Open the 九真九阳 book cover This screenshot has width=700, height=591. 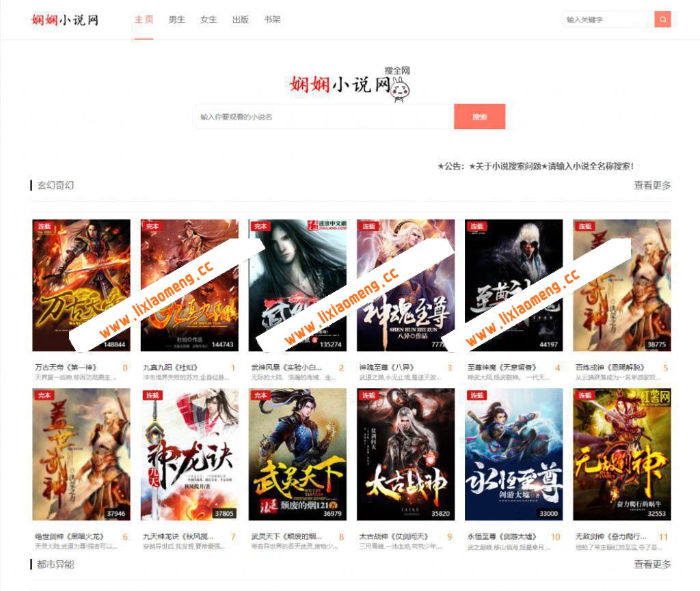tap(189, 285)
